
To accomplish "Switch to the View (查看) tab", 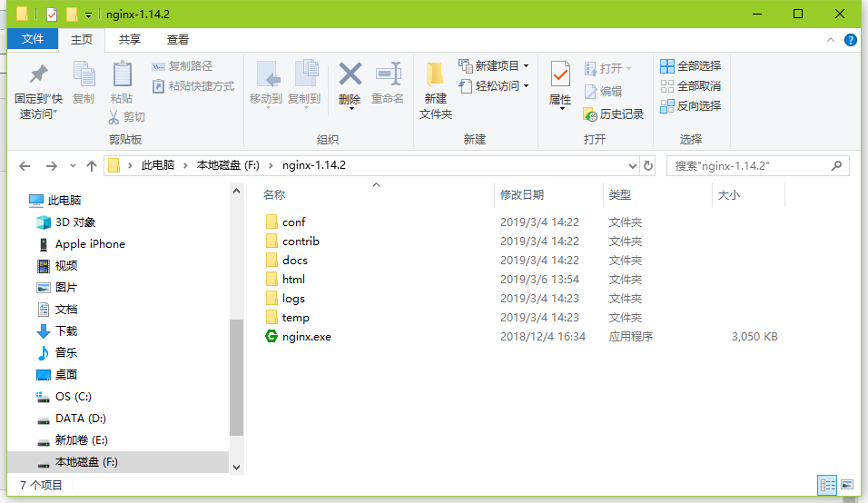I will [178, 39].
